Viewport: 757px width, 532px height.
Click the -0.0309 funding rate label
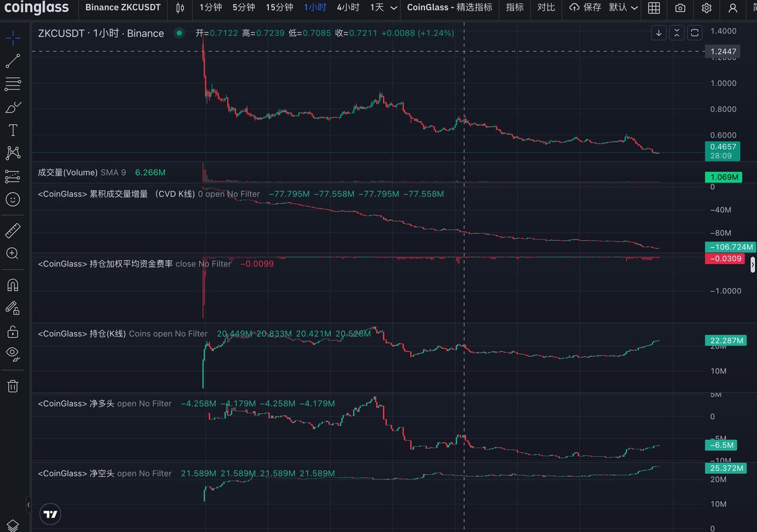click(x=725, y=259)
